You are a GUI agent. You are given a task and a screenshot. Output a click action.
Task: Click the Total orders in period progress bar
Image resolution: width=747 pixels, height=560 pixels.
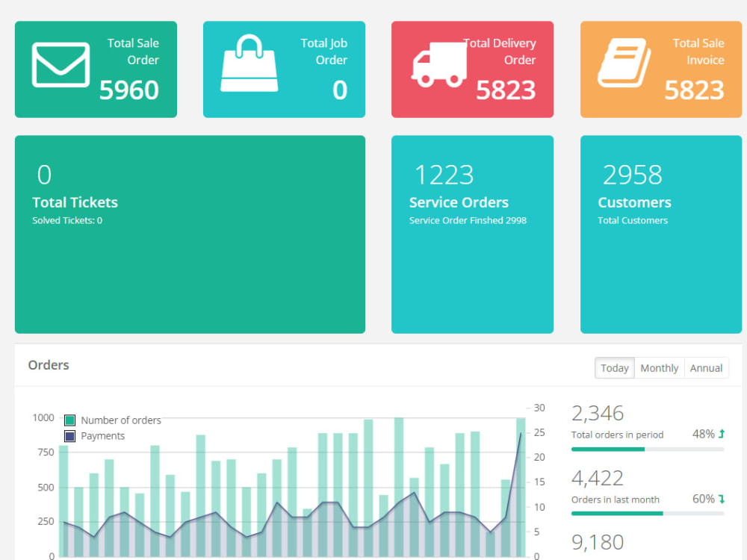pyautogui.click(x=648, y=449)
